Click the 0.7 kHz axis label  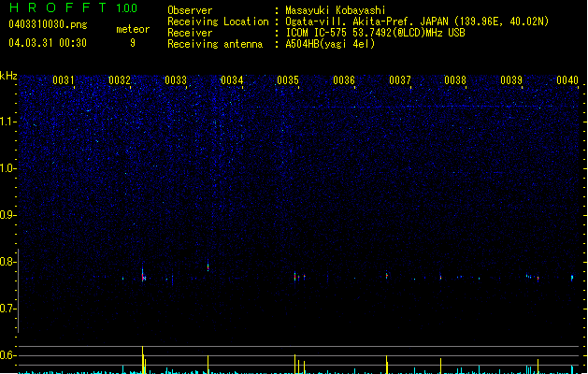pyautogui.click(x=7, y=309)
